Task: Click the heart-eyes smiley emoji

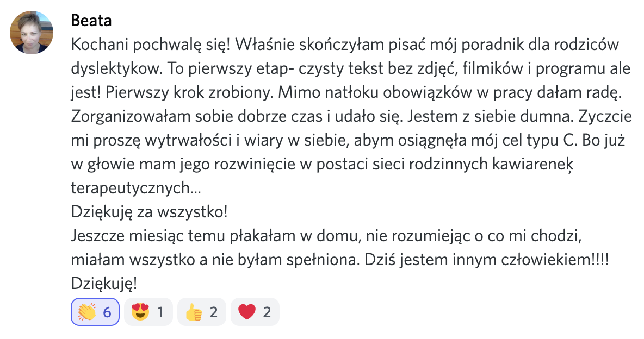Action: pos(140,312)
